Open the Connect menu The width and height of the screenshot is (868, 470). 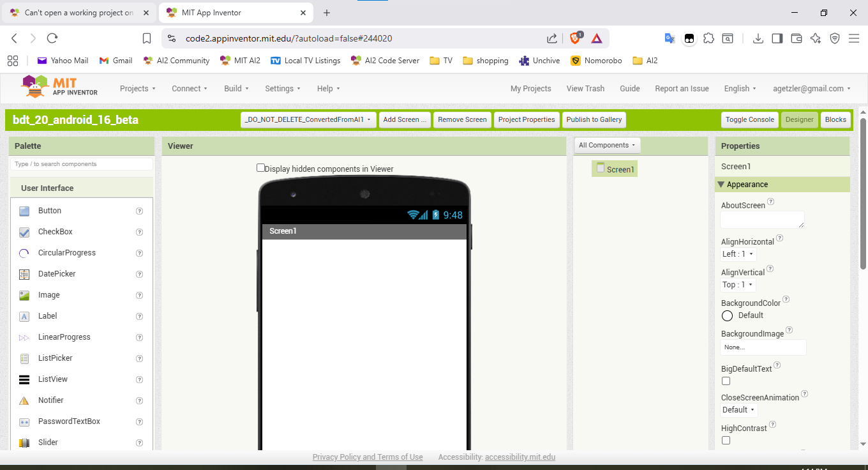(190, 89)
